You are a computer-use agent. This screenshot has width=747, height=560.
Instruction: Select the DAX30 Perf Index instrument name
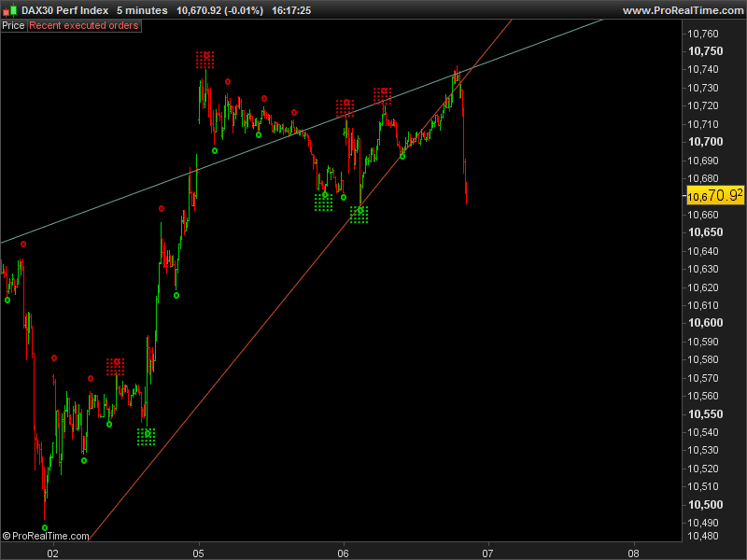(x=64, y=10)
